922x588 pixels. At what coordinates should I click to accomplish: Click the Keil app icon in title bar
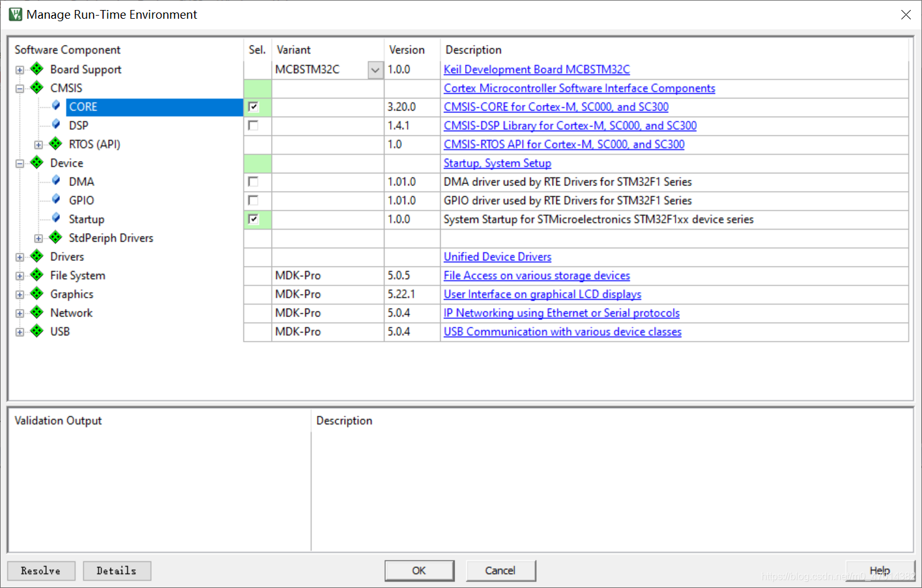tap(16, 14)
